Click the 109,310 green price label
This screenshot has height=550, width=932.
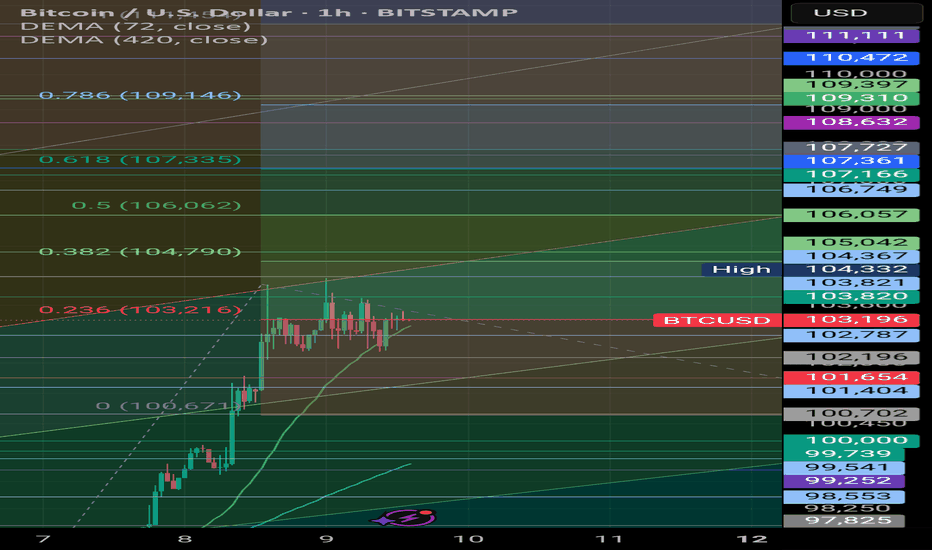click(x=852, y=98)
